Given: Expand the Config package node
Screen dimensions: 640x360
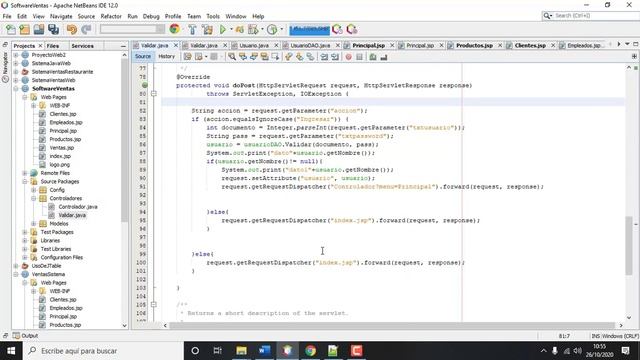Looking at the screenshot, I should pyautogui.click(x=33, y=190).
